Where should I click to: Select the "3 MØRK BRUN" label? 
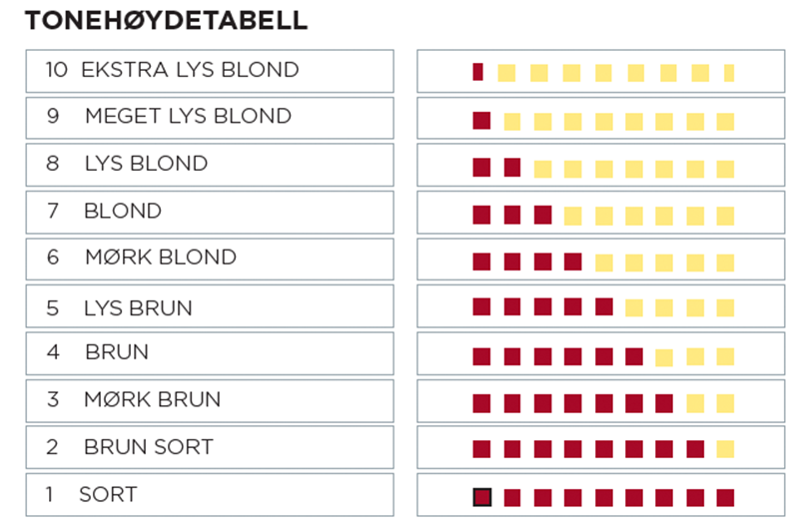point(210,400)
